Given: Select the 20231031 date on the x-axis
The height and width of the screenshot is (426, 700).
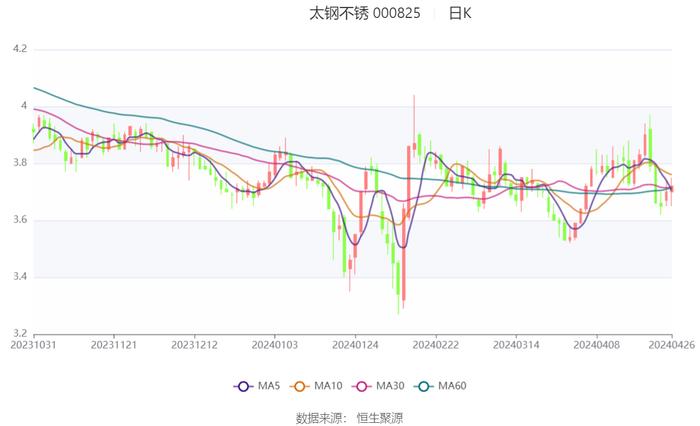Looking at the screenshot, I should point(34,343).
